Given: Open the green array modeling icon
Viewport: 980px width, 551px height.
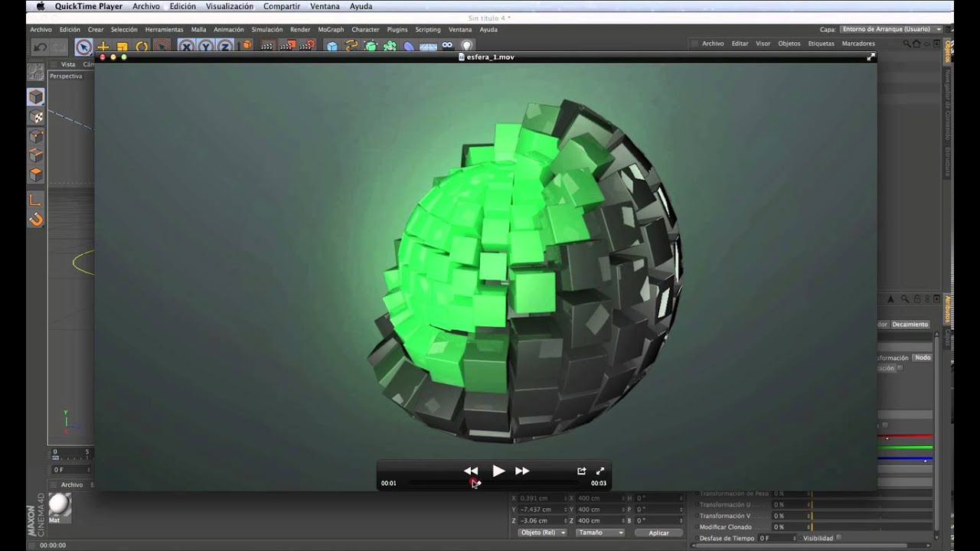Looking at the screenshot, I should (x=390, y=46).
